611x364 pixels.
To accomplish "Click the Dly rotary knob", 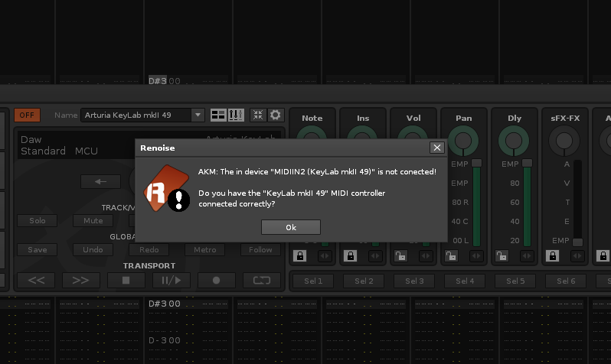I will coord(514,141).
